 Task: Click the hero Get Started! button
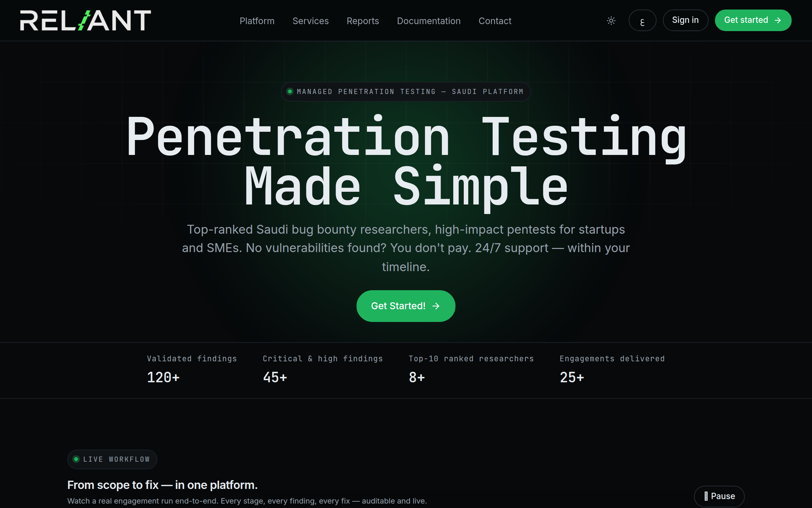coord(406,306)
